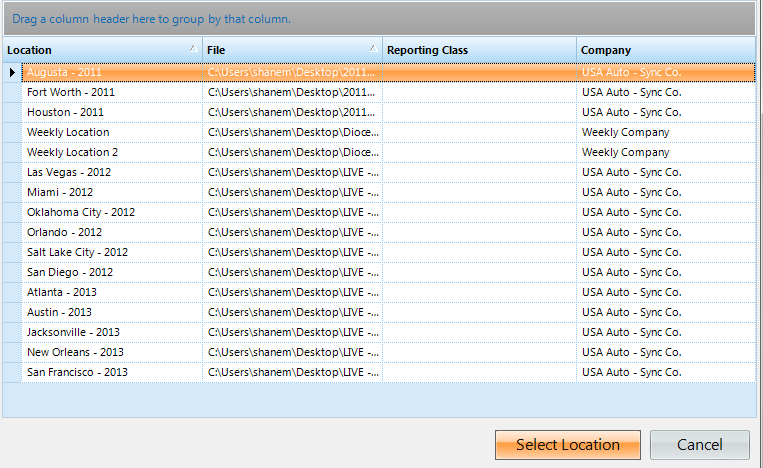Click the row header beside Fort Worth - 2011
This screenshot has height=468, width=763.
point(12,92)
